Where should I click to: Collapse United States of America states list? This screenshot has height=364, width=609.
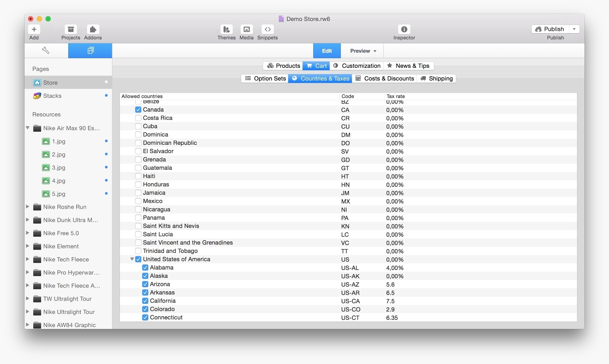pos(132,259)
